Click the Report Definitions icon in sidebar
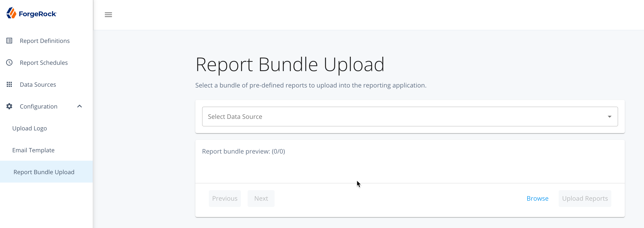The image size is (644, 228). point(9,40)
